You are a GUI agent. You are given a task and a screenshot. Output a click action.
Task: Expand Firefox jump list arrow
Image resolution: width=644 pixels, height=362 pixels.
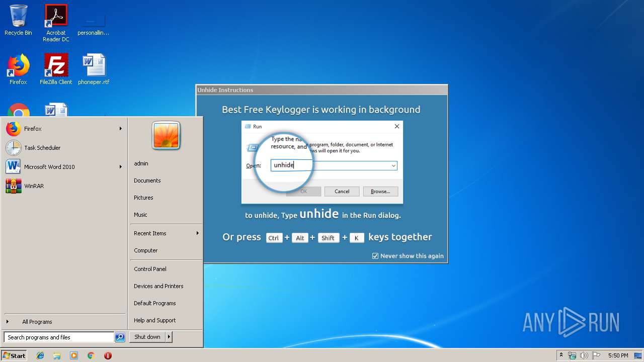121,129
